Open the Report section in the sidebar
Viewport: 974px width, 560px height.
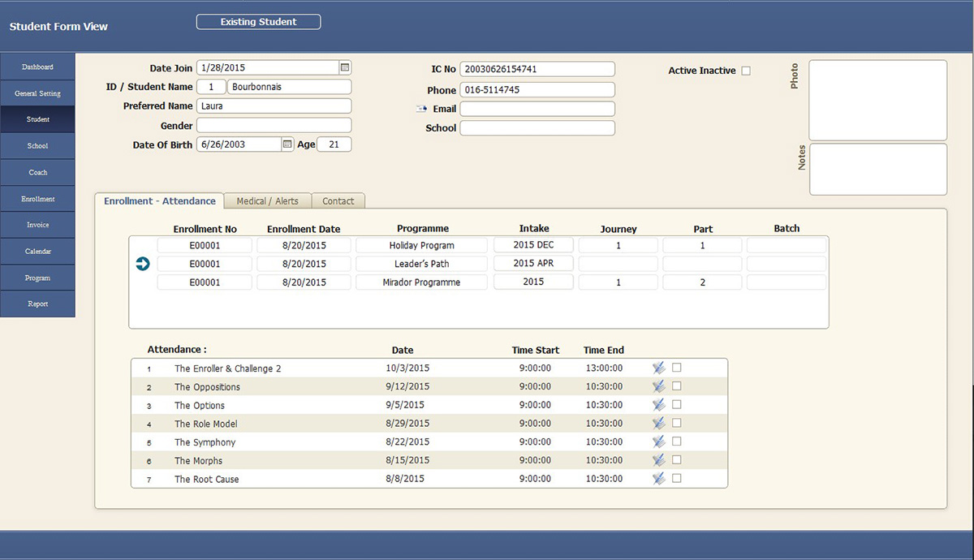click(x=37, y=304)
